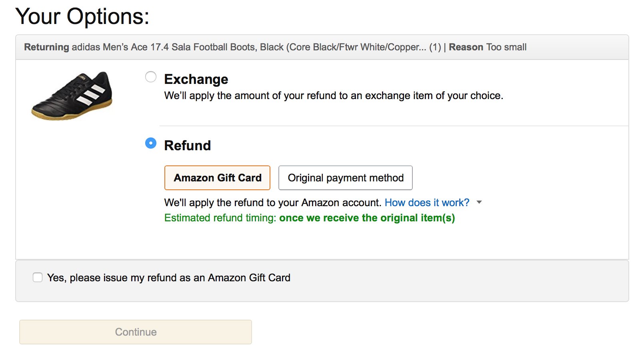Click the Continue button
644x354 pixels.
tap(136, 332)
